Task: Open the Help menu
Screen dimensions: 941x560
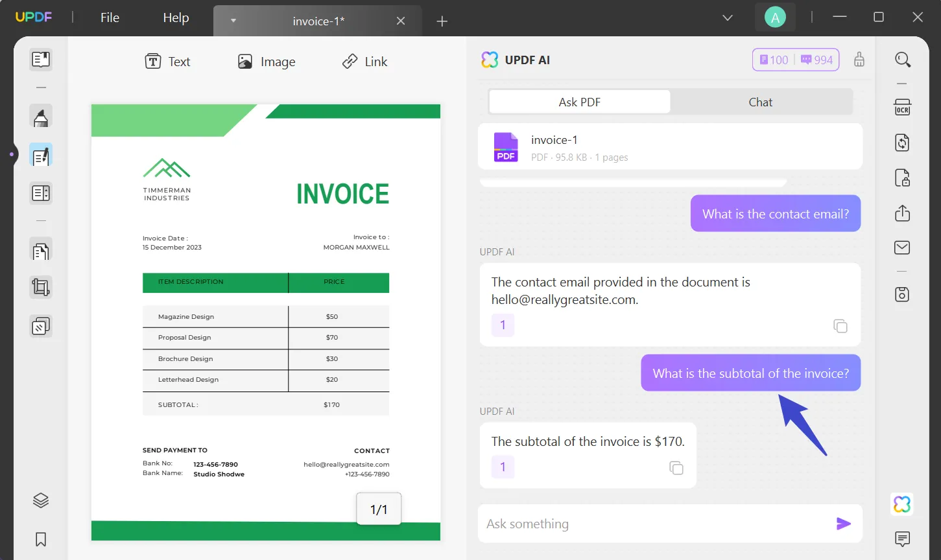Action: (176, 17)
